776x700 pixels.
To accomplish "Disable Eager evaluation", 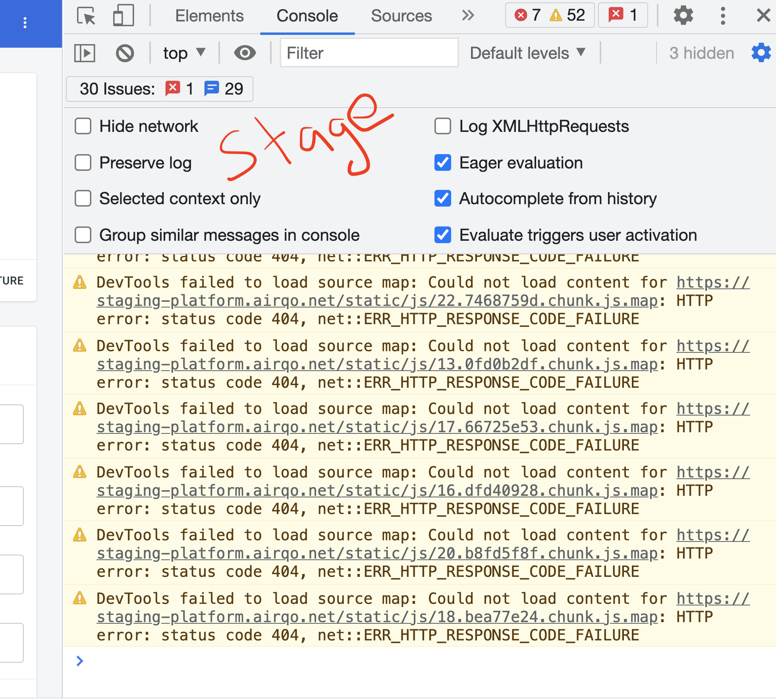I will pyautogui.click(x=442, y=162).
